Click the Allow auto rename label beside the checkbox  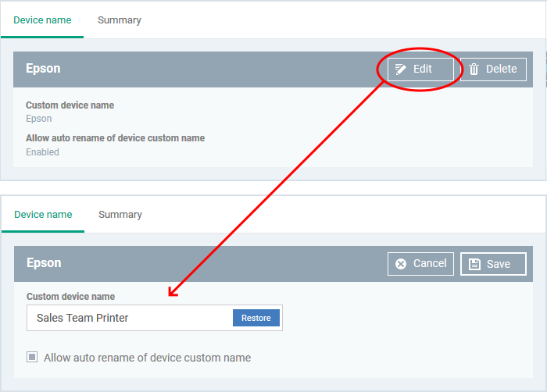click(x=147, y=358)
